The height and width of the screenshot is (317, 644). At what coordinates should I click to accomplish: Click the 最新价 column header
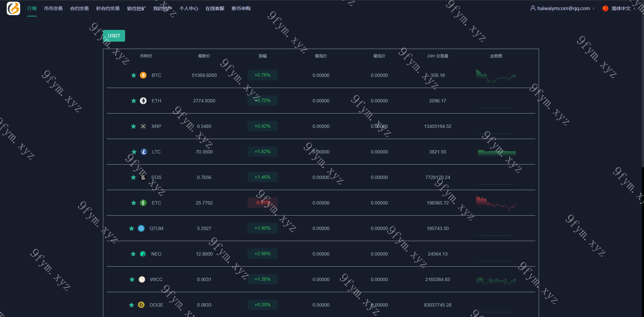pyautogui.click(x=204, y=56)
